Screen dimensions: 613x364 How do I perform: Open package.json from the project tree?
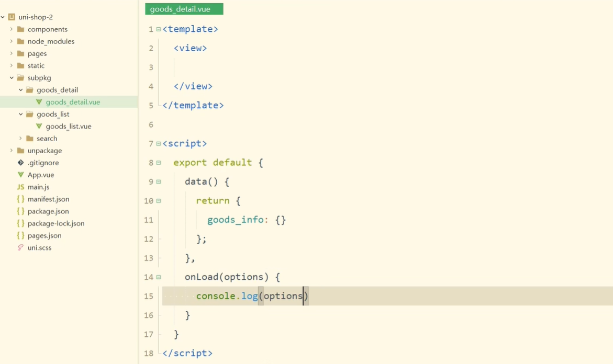pos(48,211)
